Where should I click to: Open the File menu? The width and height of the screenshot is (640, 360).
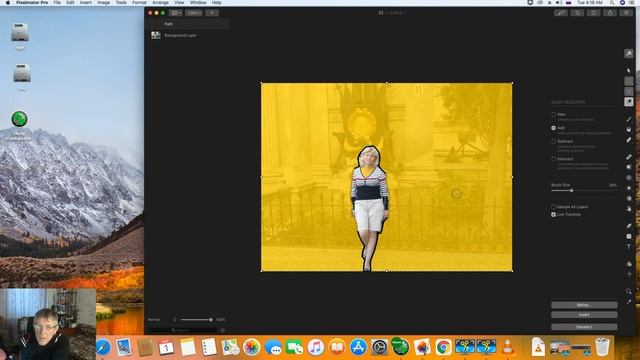(x=57, y=2)
